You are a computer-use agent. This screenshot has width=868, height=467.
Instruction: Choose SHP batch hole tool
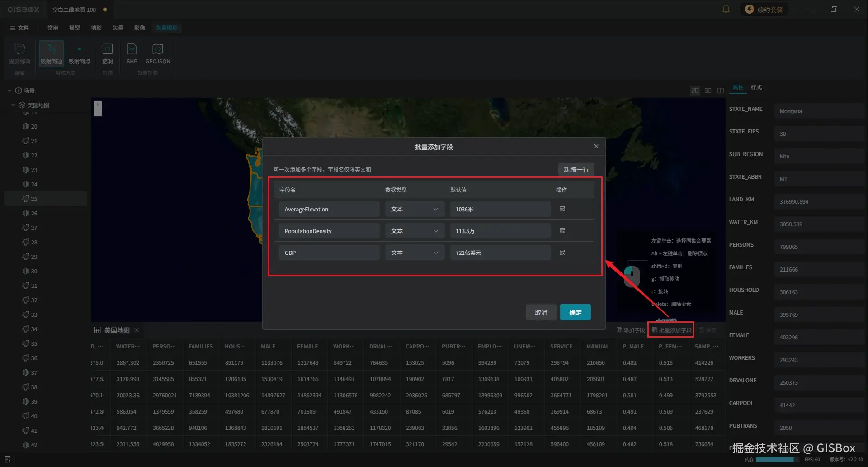point(132,53)
